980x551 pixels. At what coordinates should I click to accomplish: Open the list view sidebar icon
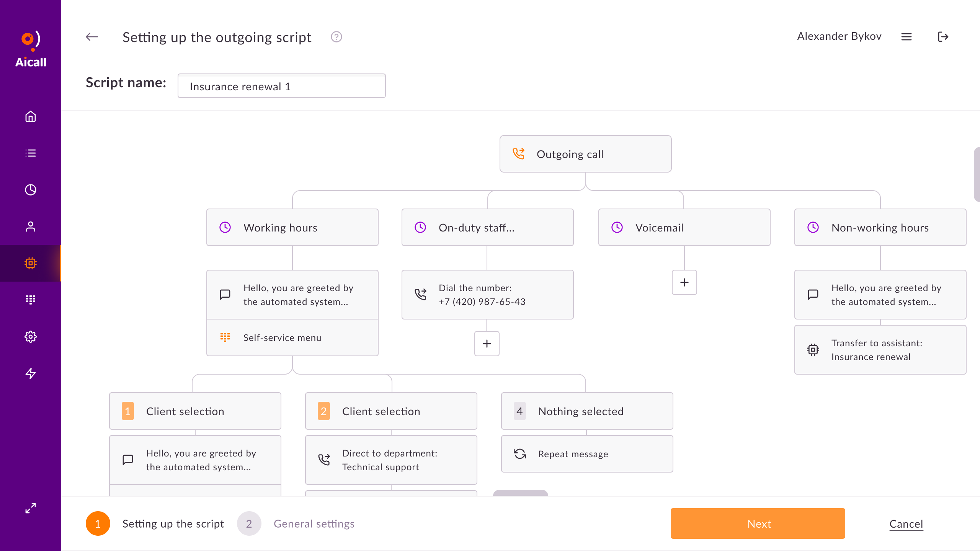pos(31,153)
